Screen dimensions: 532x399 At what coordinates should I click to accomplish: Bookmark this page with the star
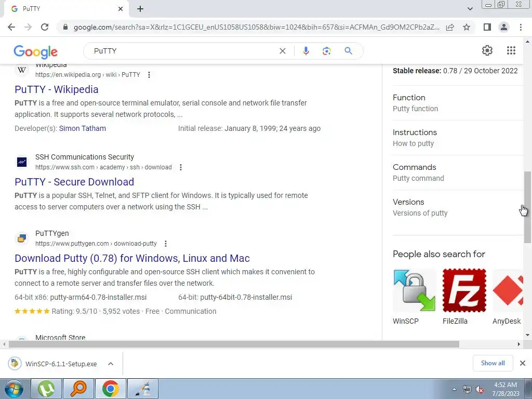tap(467, 27)
